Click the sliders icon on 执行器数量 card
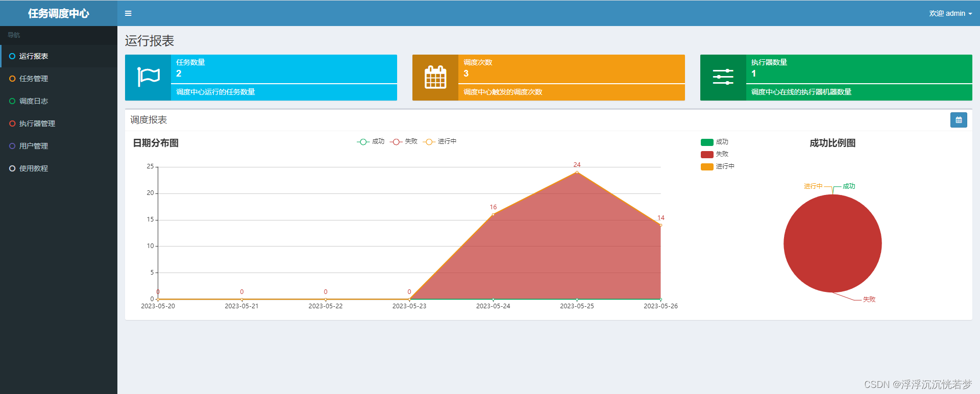This screenshot has height=394, width=980. [723, 77]
